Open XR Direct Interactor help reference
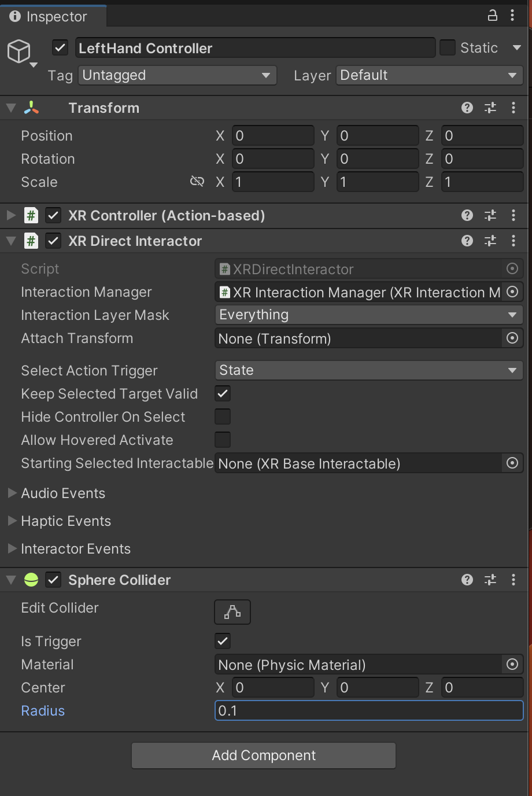This screenshot has width=532, height=796. (467, 241)
